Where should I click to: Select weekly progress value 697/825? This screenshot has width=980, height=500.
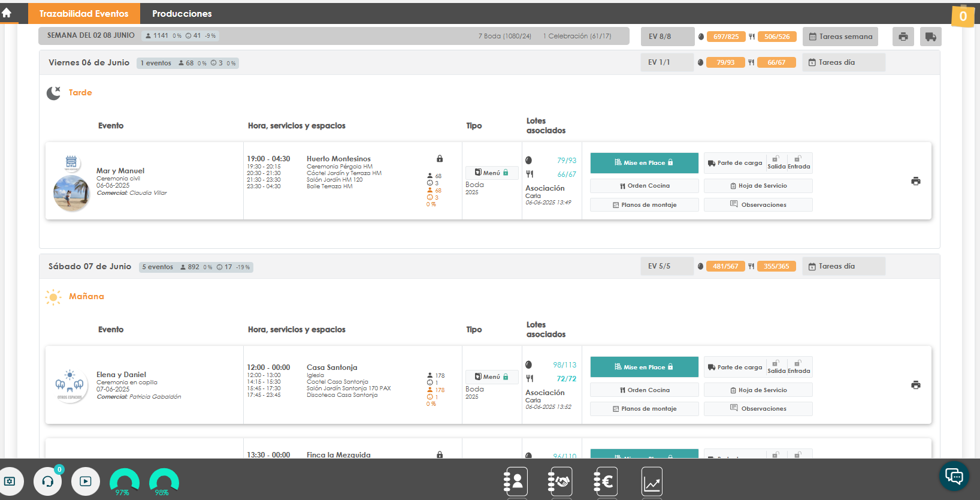[726, 37]
